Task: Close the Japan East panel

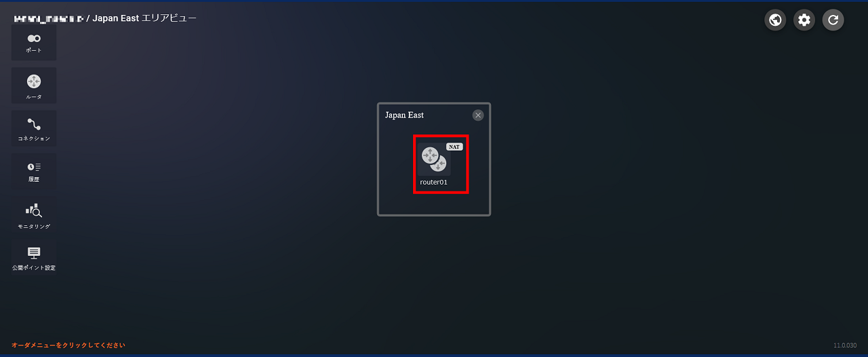Action: [478, 115]
